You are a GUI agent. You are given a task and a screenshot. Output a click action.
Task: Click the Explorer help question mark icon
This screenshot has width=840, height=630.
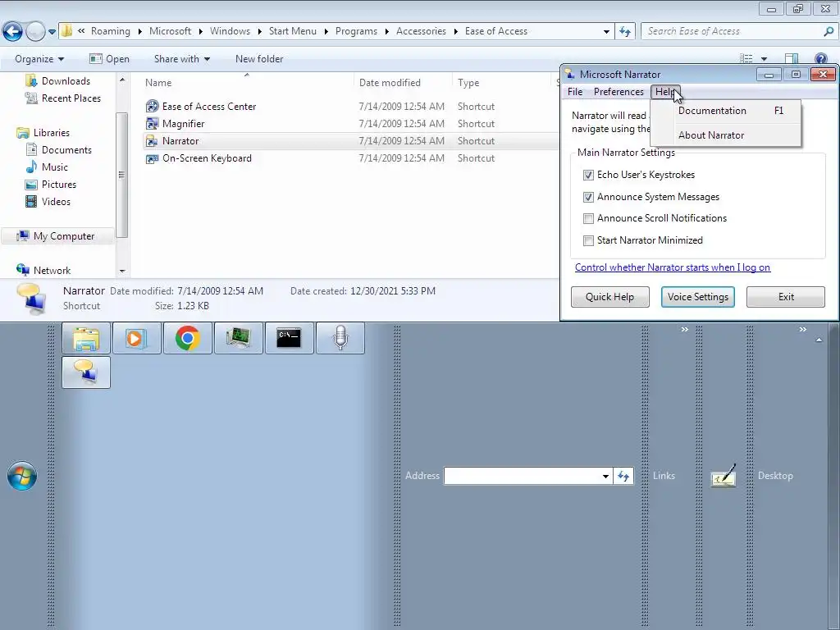click(x=820, y=59)
